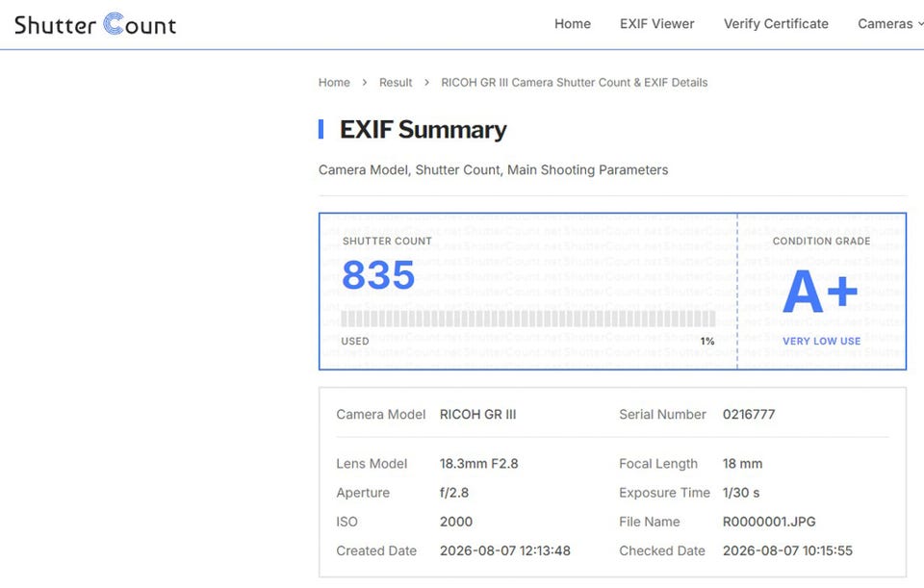Select focal length value 18 mm

[742, 464]
